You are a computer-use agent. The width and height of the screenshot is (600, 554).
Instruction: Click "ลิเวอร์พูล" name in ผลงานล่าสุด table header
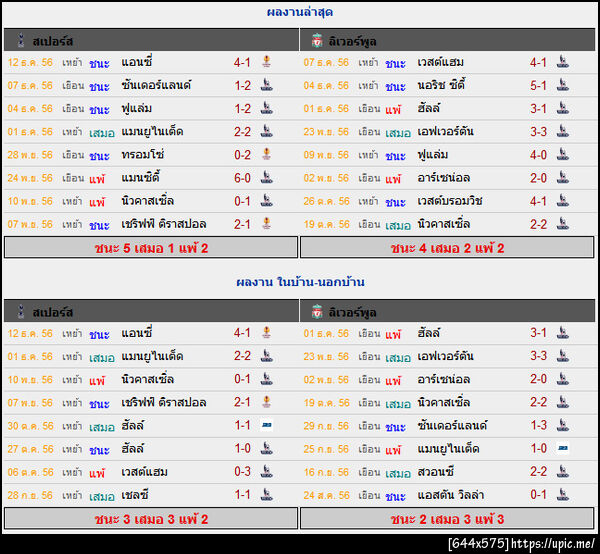point(352,41)
